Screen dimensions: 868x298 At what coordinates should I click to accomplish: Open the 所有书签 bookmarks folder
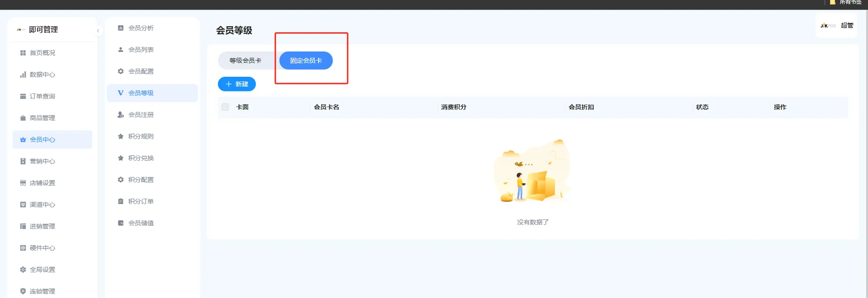(x=846, y=3)
